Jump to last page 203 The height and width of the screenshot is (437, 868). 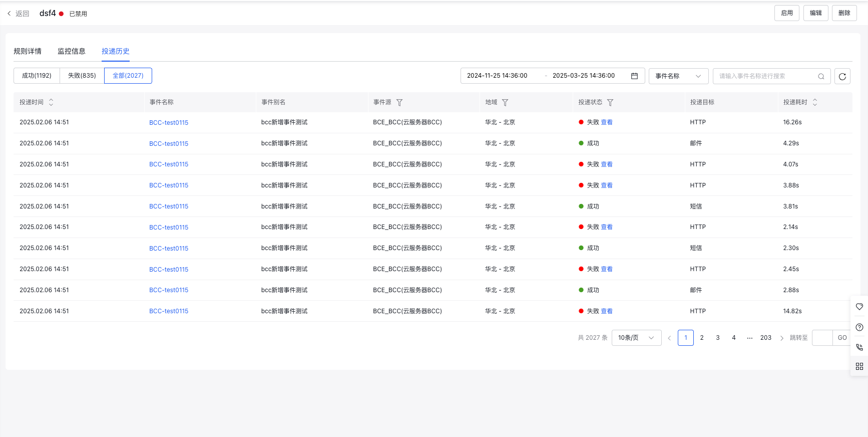pyautogui.click(x=766, y=338)
